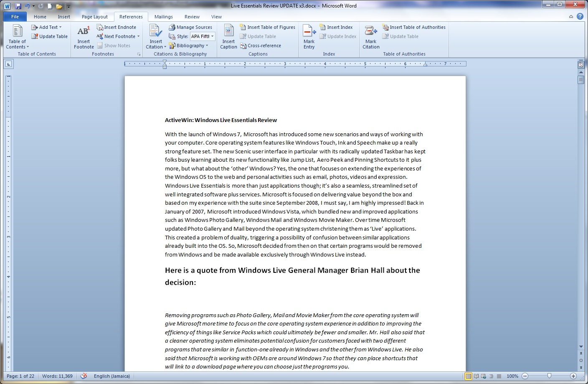Viewport: 588px width, 384px height.
Task: Toggle the ruler view button
Action: point(580,65)
